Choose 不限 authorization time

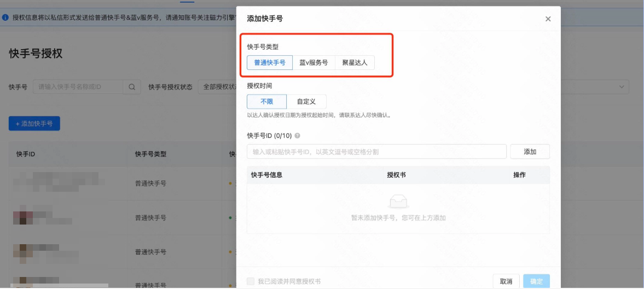click(x=266, y=102)
